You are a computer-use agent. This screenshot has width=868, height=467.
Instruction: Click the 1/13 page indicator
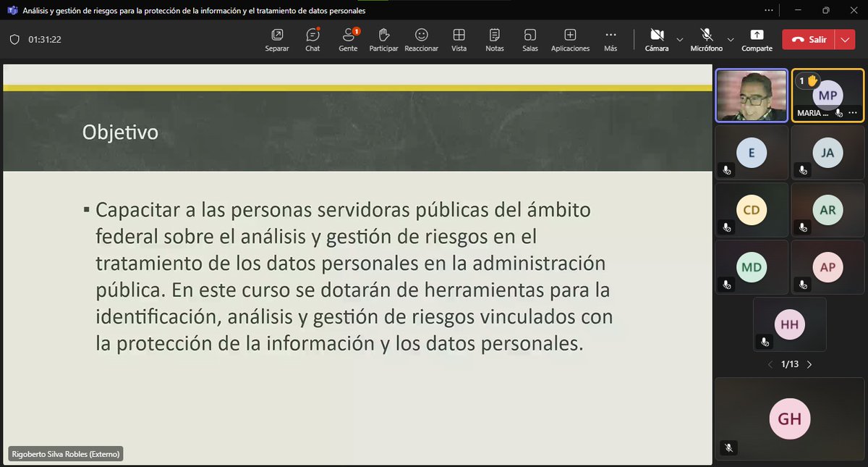point(790,364)
